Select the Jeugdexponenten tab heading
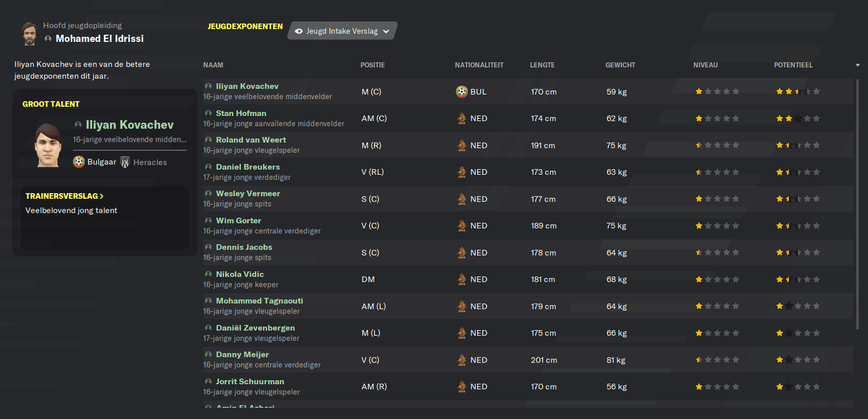The height and width of the screenshot is (419, 868). coord(245,27)
